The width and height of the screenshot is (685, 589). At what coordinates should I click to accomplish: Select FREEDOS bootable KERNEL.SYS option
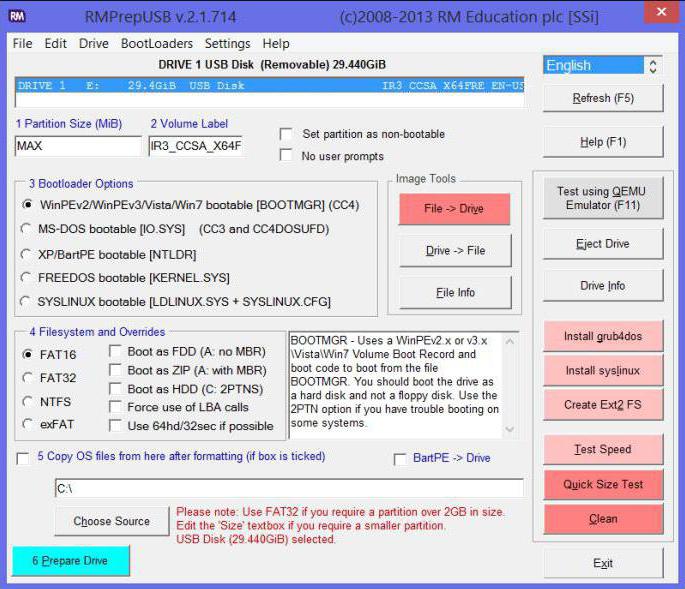[x=26, y=277]
